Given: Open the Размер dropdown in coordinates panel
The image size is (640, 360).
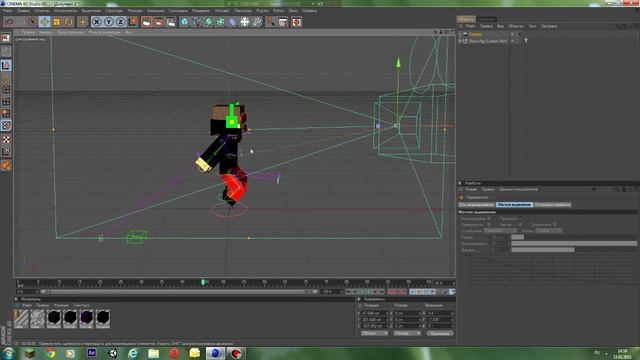Looking at the screenshot, I should point(407,333).
